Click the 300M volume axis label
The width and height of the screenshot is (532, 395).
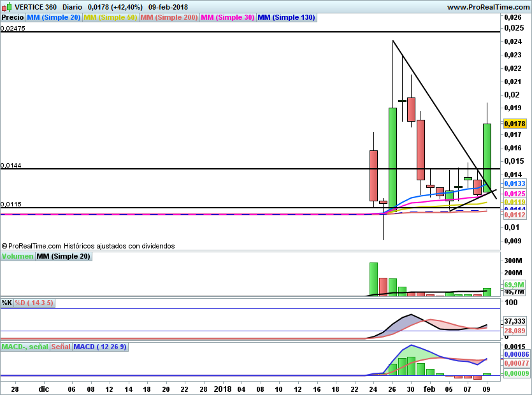[513, 261]
